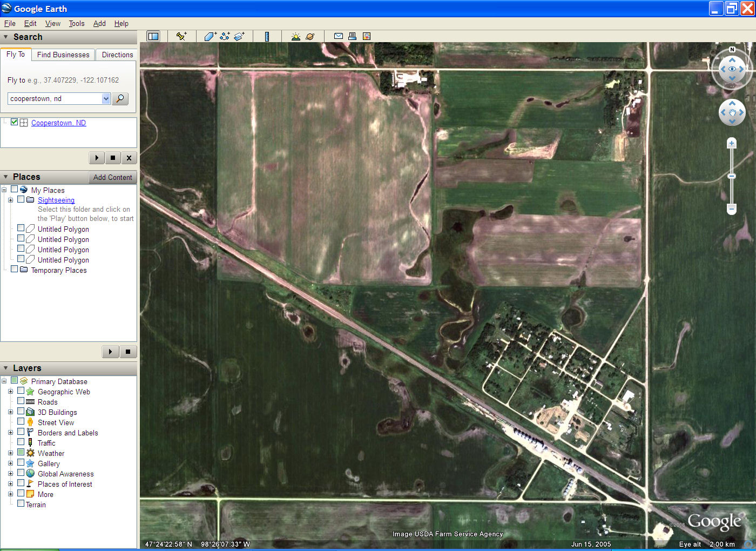Click the eye Look joystick in navigation controls

[x=732, y=69]
